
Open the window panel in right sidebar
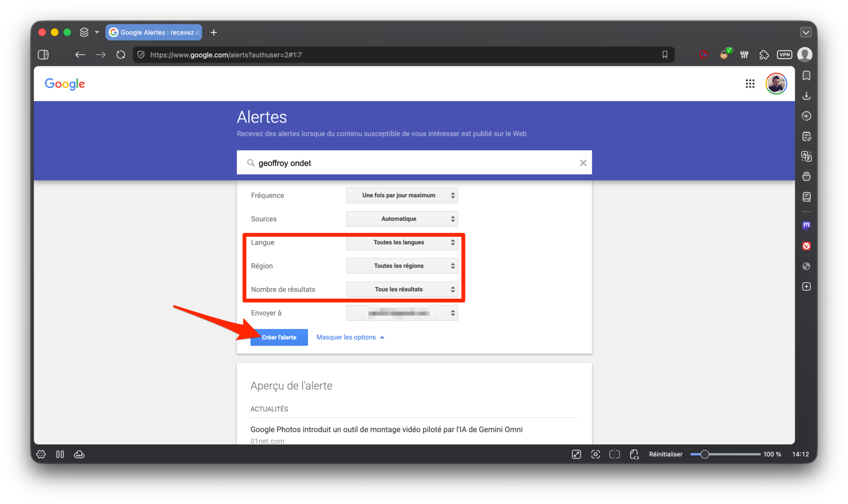[806, 176]
